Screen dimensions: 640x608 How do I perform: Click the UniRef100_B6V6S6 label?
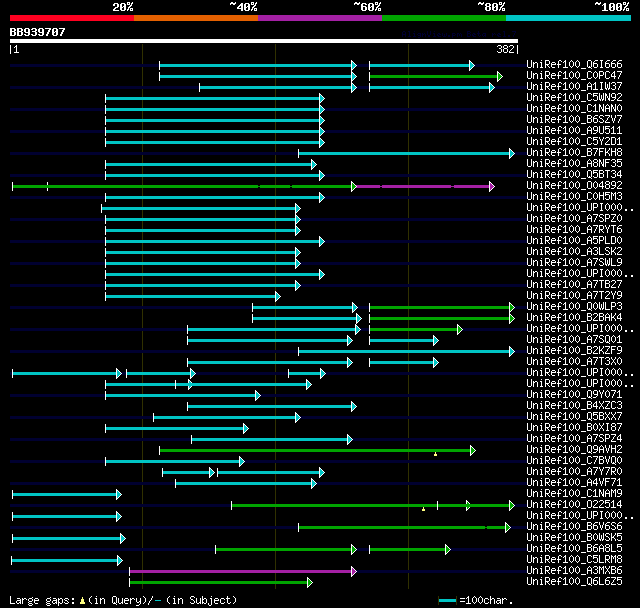click(x=574, y=527)
